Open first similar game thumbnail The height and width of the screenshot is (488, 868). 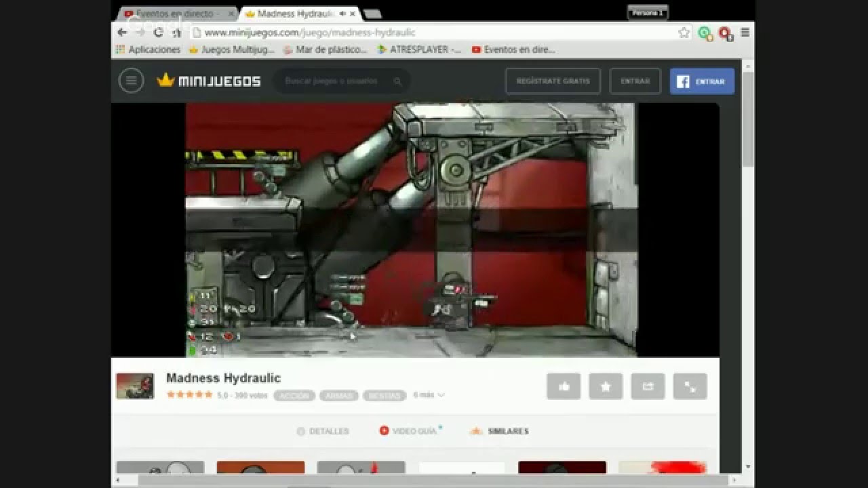(160, 467)
